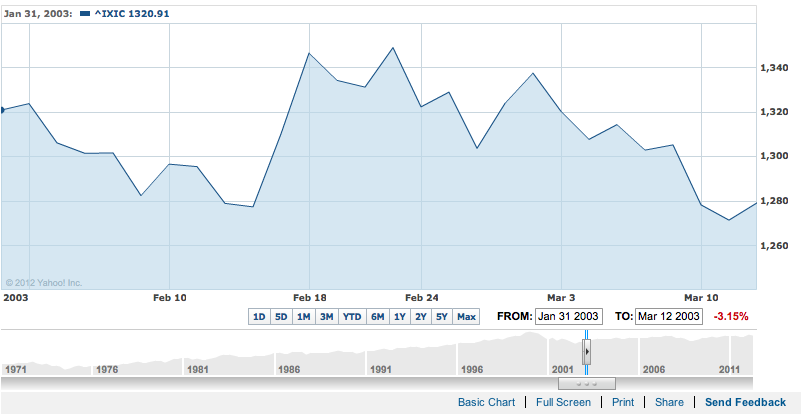
Task: Select the 1D time range button
Action: point(258,317)
